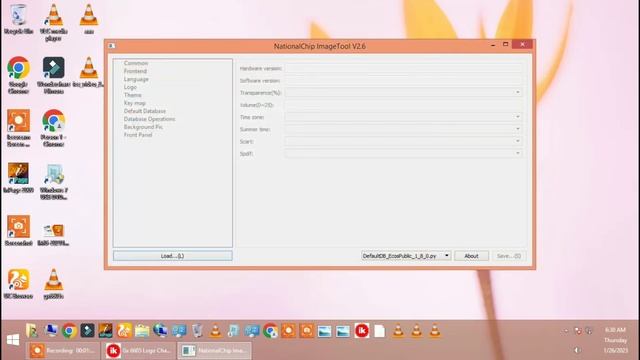Select Background Pic in the list
Viewport: 640px width, 360px height.
[143, 127]
